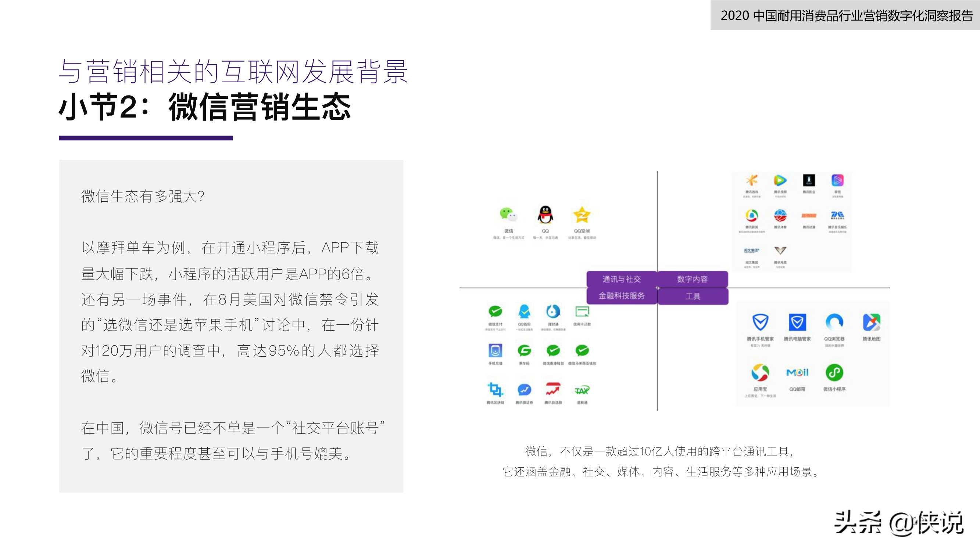The image size is (980, 551).
Task: Click the purple 微视 icon
Action: [837, 180]
